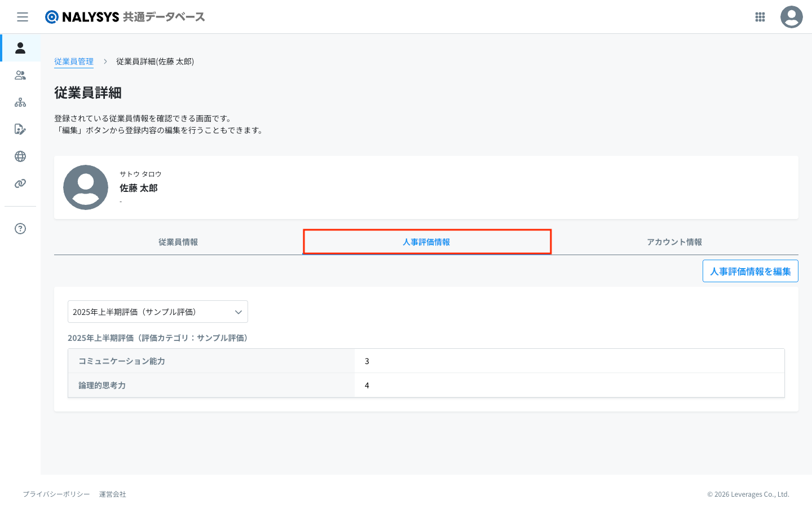812x508 pixels.
Task: Click the chain link sidebar icon
Action: 20,183
